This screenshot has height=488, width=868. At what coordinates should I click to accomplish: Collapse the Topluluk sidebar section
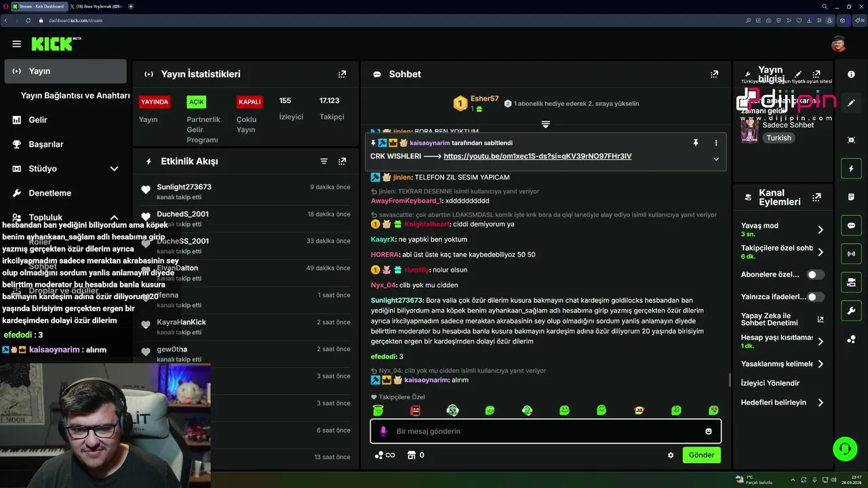(x=114, y=218)
